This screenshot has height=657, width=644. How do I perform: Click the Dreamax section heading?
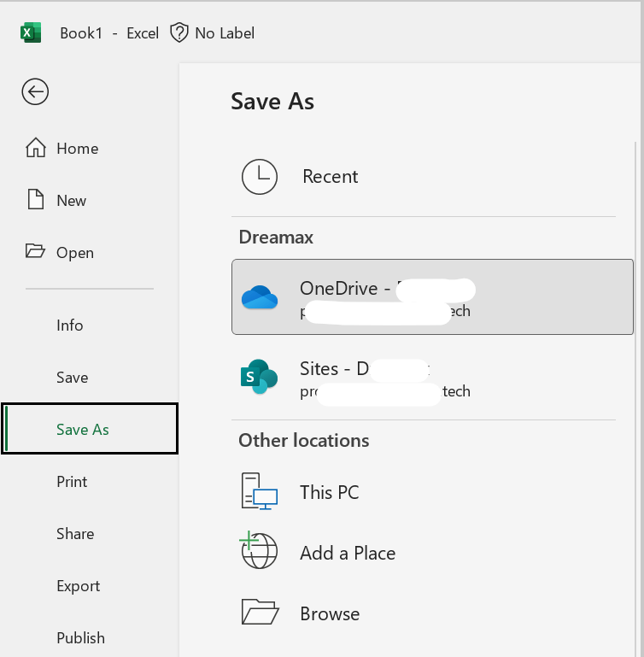(276, 238)
